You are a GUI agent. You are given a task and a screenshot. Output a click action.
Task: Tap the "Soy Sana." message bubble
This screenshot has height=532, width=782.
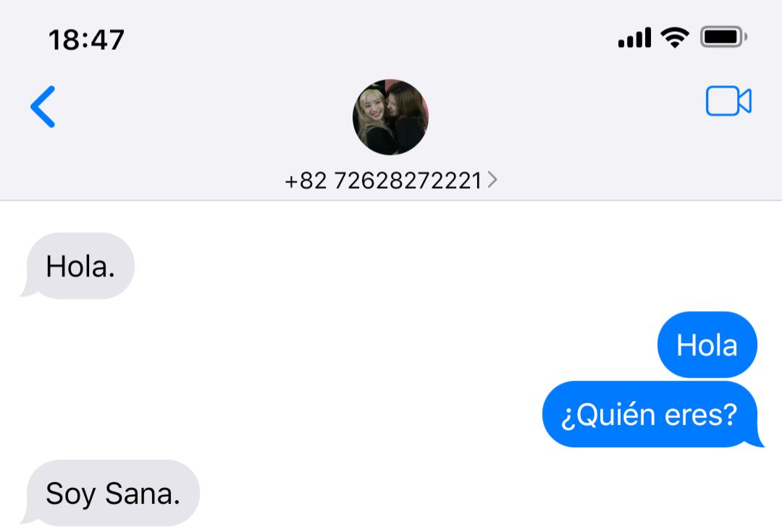point(111,493)
